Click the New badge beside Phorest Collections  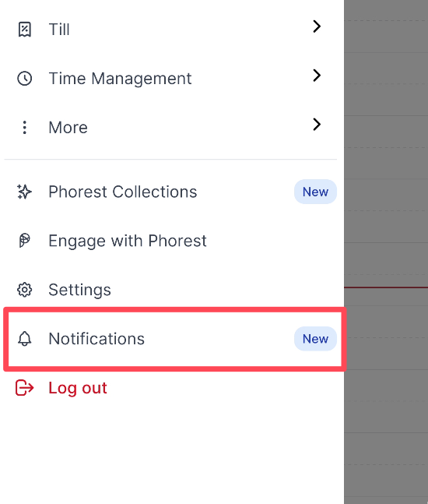point(315,192)
